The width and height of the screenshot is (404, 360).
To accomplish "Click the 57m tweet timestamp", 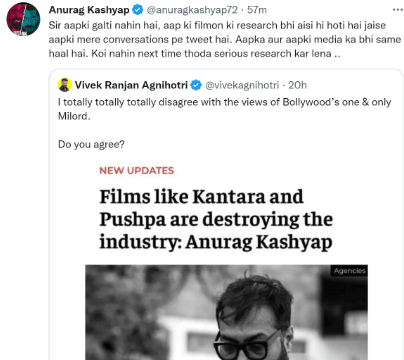I will point(257,10).
